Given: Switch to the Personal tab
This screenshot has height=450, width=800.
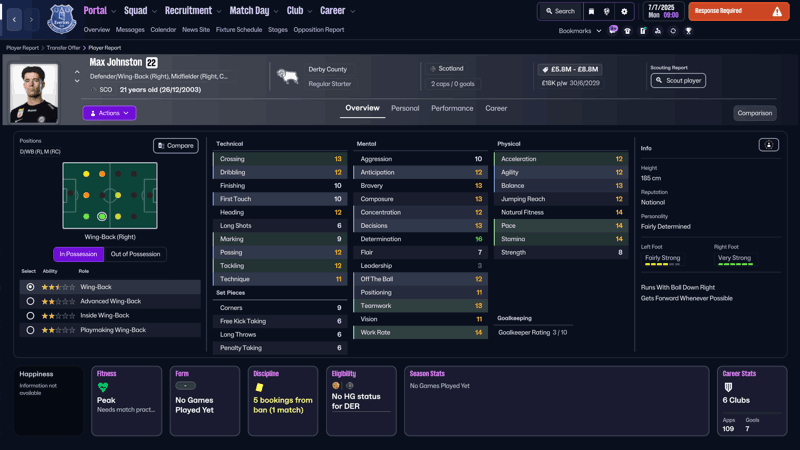Looking at the screenshot, I should [x=405, y=108].
